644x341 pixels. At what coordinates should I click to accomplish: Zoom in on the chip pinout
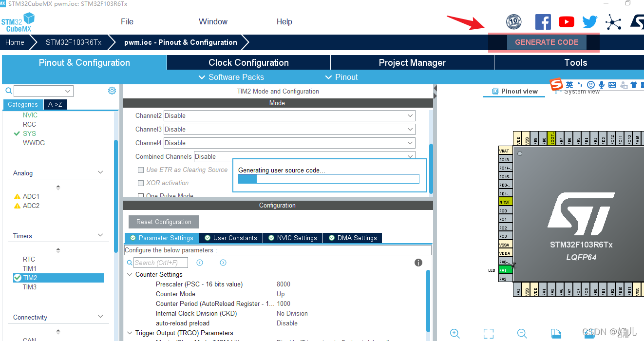coord(455,334)
